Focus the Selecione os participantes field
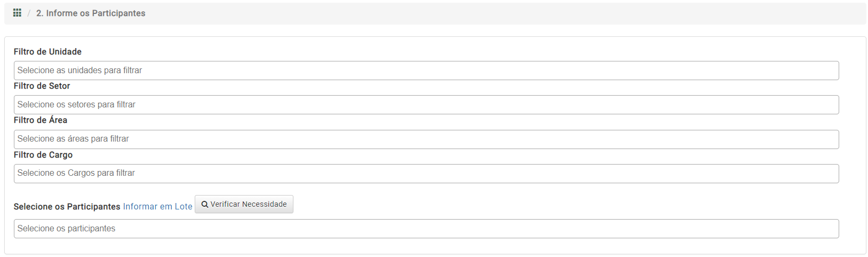Viewport: 868px width, 257px height. click(426, 229)
